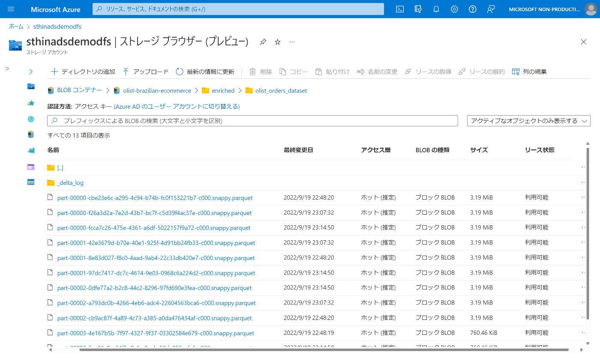The height and width of the screenshot is (364, 600).
Task: Click the user account avatar
Action: (591, 9)
